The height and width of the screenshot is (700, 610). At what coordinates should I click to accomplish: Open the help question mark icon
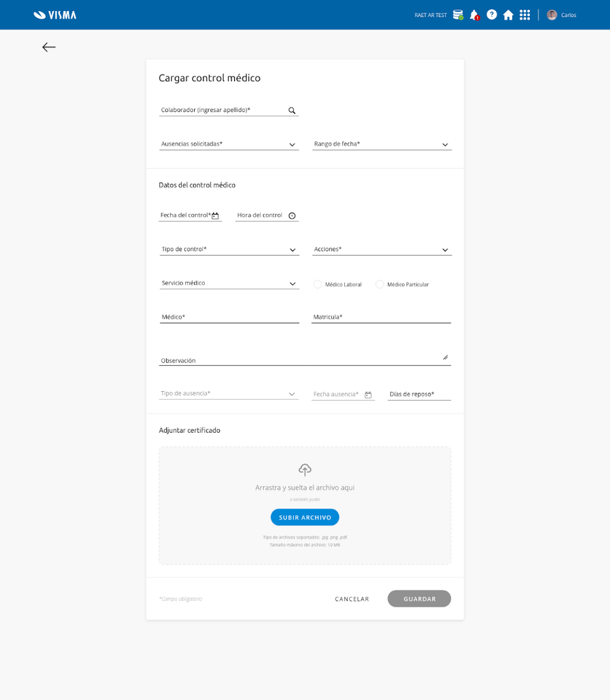point(492,15)
